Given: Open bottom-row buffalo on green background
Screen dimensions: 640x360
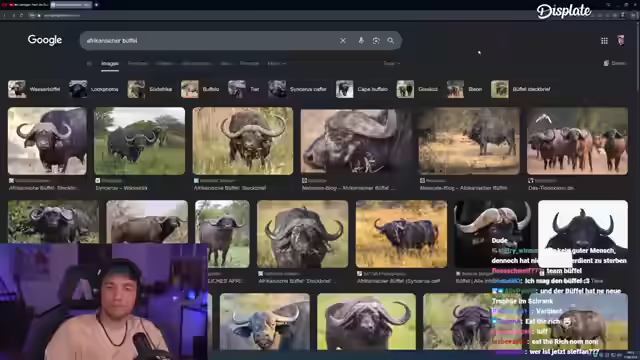Looking at the screenshot, I should click(x=367, y=321).
